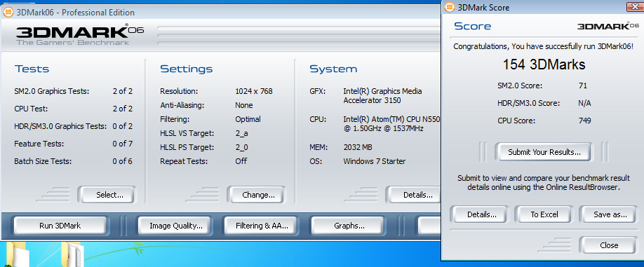This screenshot has width=644, height=267.
Task: Click the HDR/SM3.0 Score N/A value
Action: point(584,103)
